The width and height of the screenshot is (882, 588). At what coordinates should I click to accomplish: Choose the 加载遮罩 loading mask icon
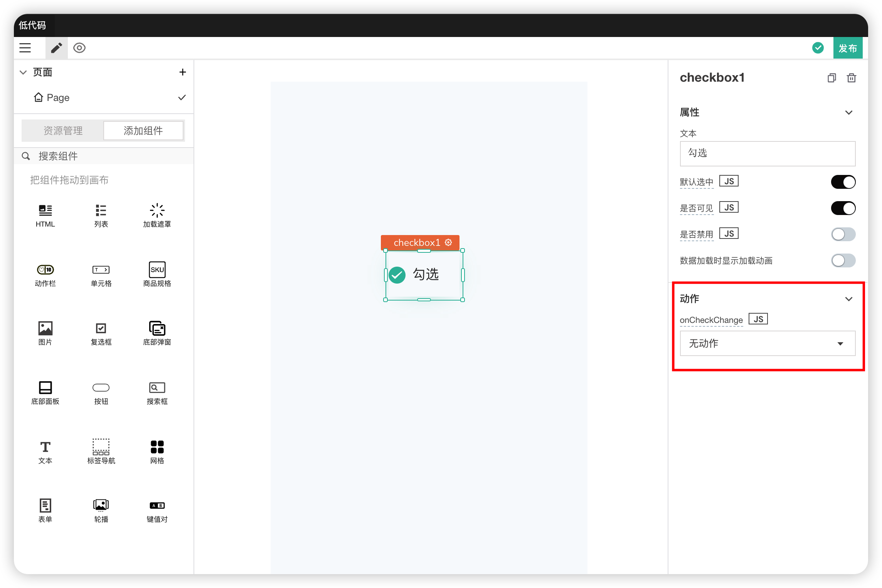(x=157, y=211)
